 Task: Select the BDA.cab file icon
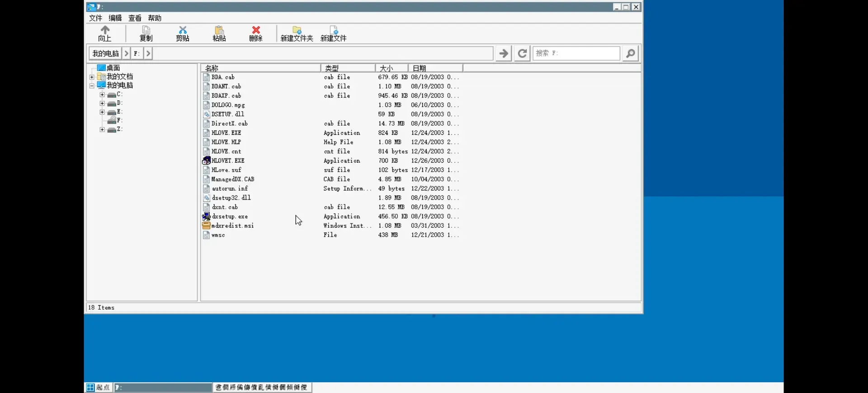[x=206, y=77]
